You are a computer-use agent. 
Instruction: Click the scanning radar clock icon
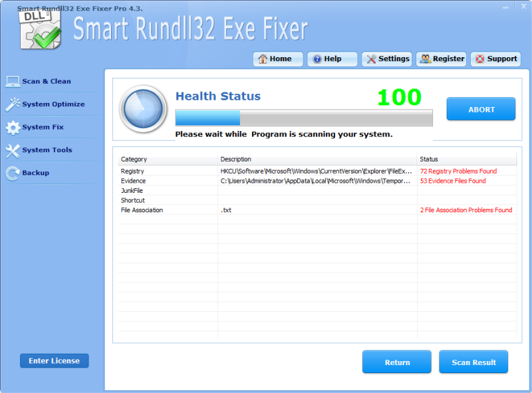pyautogui.click(x=143, y=109)
